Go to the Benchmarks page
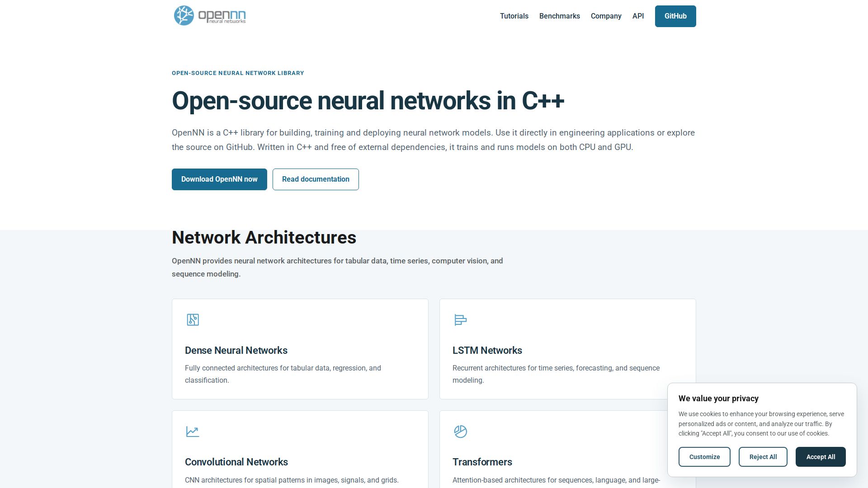Screen dimensions: 868x488 click(x=560, y=16)
